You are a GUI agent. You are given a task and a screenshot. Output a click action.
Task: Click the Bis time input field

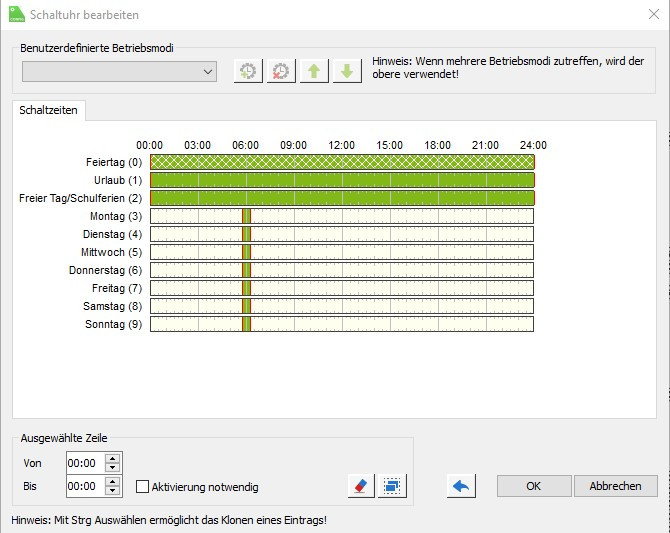[x=85, y=486]
